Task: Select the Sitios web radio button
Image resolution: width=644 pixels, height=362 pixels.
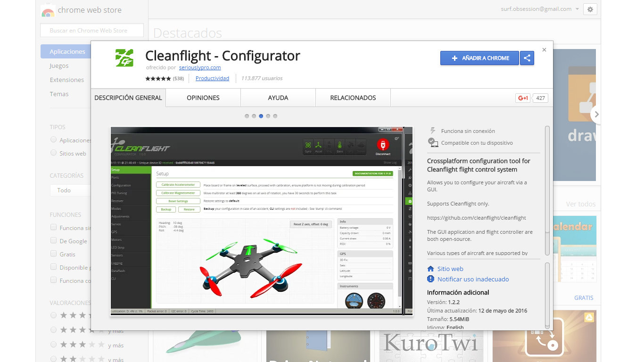Action: pos(53,153)
